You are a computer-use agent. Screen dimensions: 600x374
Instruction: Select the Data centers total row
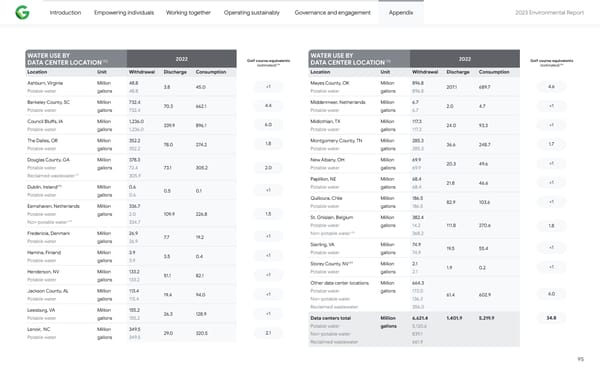pyautogui.click(x=414, y=329)
